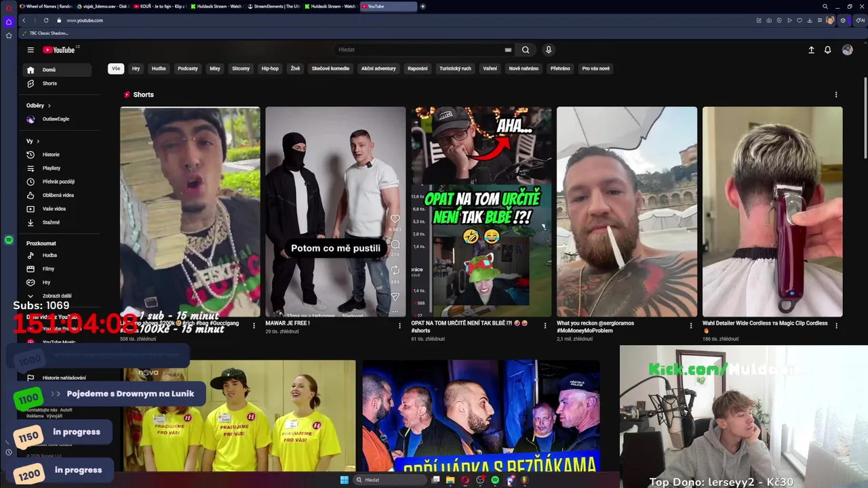Open Shorts in the sidebar
This screenshot has height=488, width=868.
[x=56, y=83]
